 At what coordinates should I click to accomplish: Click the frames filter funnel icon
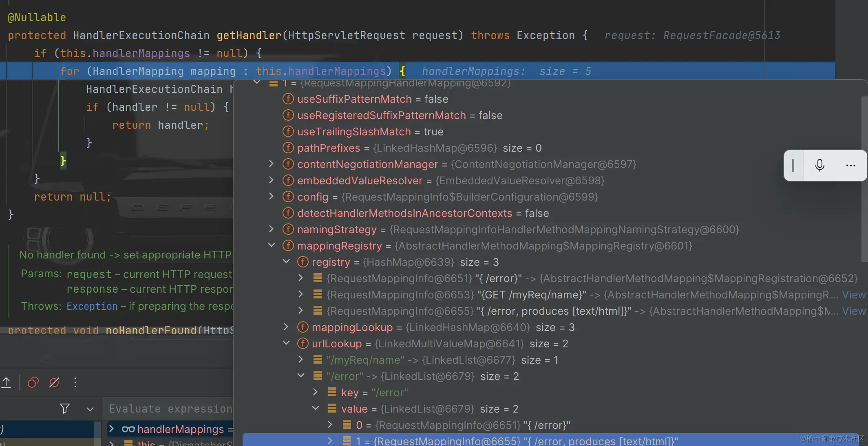pos(64,408)
